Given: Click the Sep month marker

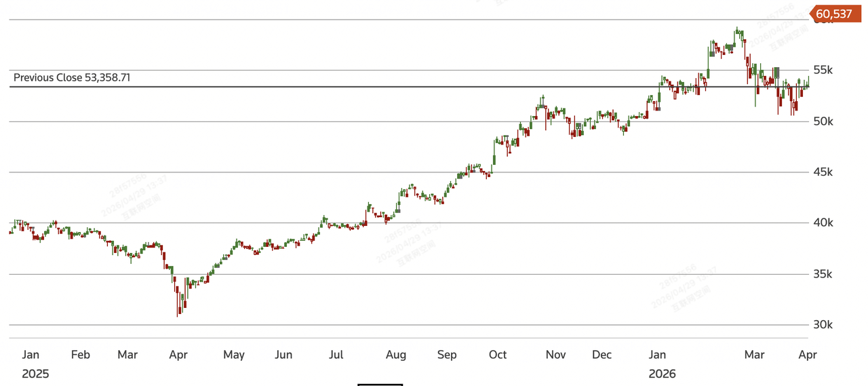Looking at the screenshot, I should coord(447,355).
